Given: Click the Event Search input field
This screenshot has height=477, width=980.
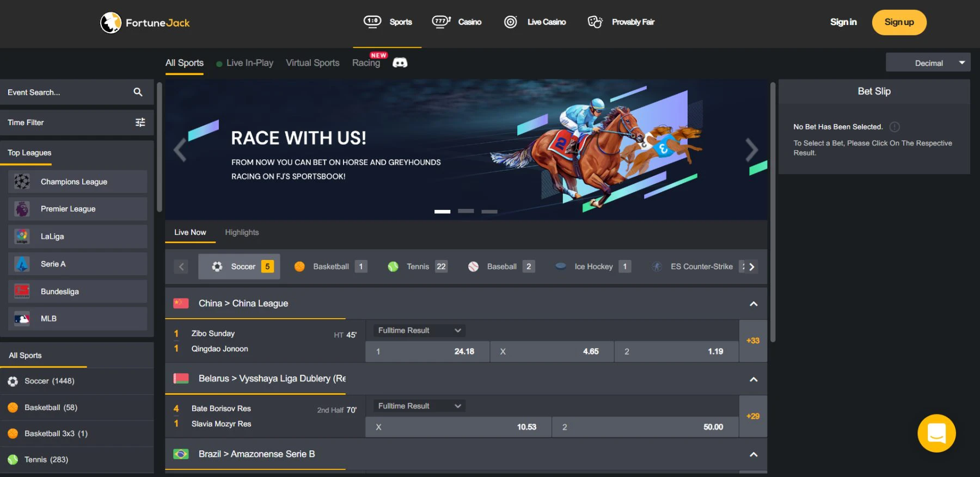Looking at the screenshot, I should [77, 92].
